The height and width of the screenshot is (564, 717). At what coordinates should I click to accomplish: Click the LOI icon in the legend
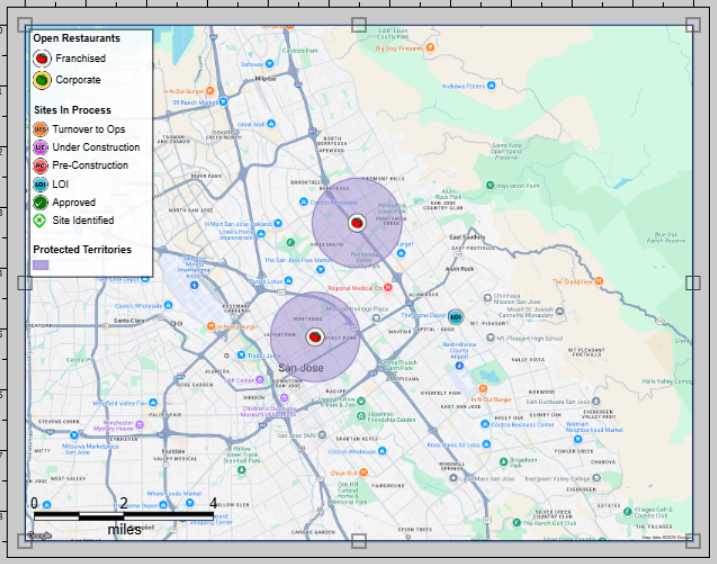[x=41, y=184]
